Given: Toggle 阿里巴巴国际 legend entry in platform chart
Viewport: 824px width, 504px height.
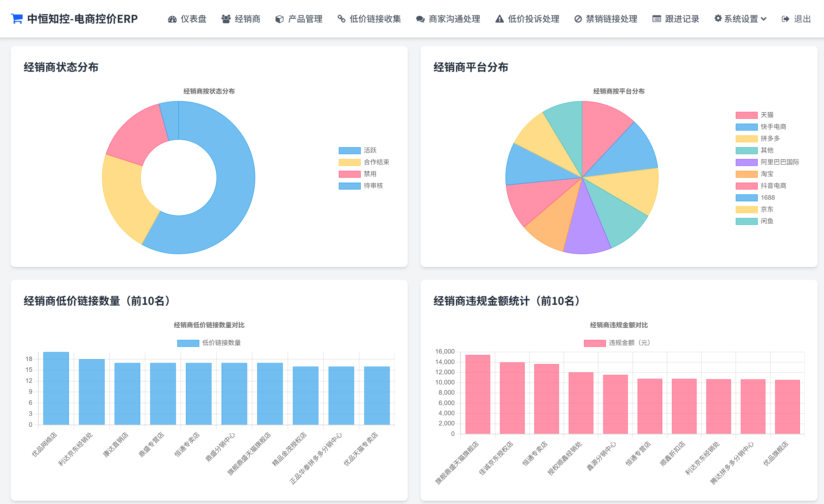Looking at the screenshot, I should click(x=767, y=162).
